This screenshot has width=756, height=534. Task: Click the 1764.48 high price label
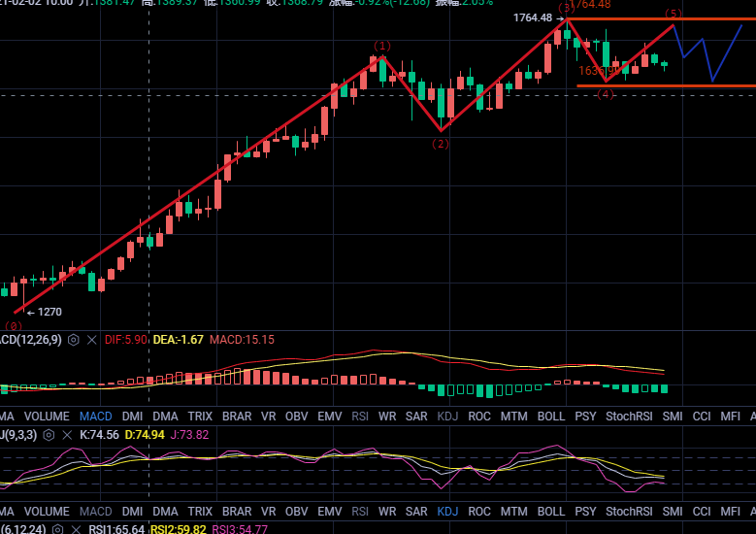531,17
